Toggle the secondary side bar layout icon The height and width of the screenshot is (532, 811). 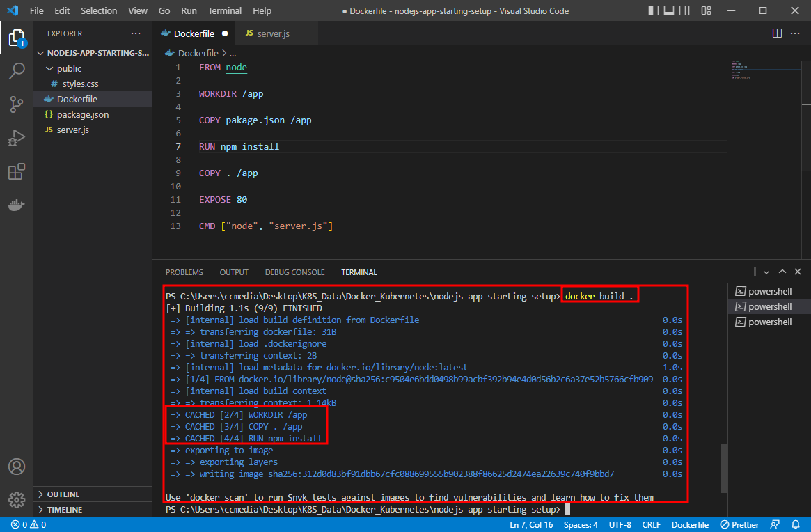[x=684, y=10]
